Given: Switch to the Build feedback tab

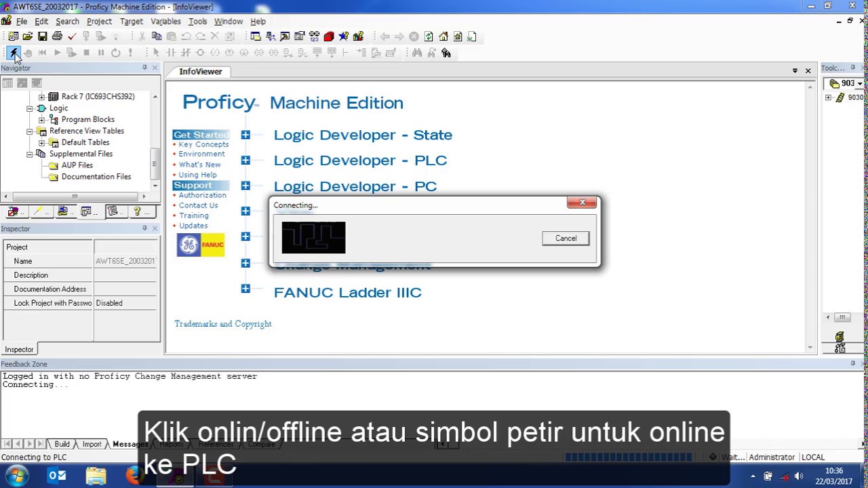Looking at the screenshot, I should click(62, 444).
